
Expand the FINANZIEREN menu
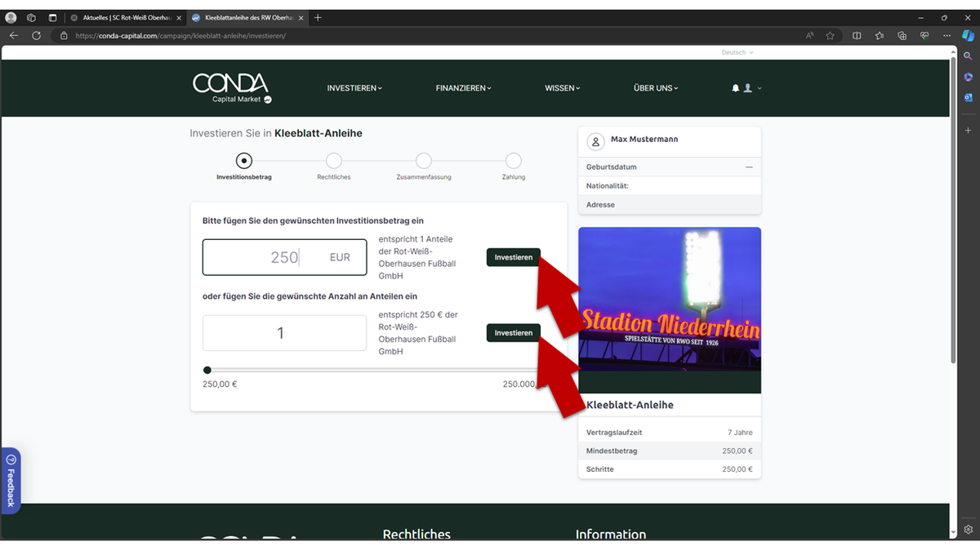click(x=463, y=88)
